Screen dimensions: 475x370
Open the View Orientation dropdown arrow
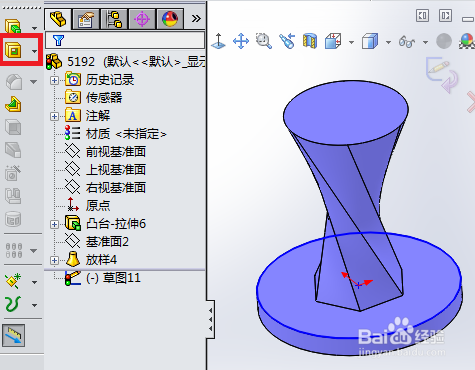pyautogui.click(x=351, y=42)
